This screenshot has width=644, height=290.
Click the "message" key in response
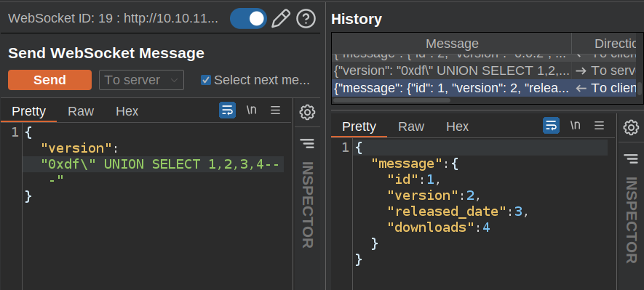(x=407, y=164)
